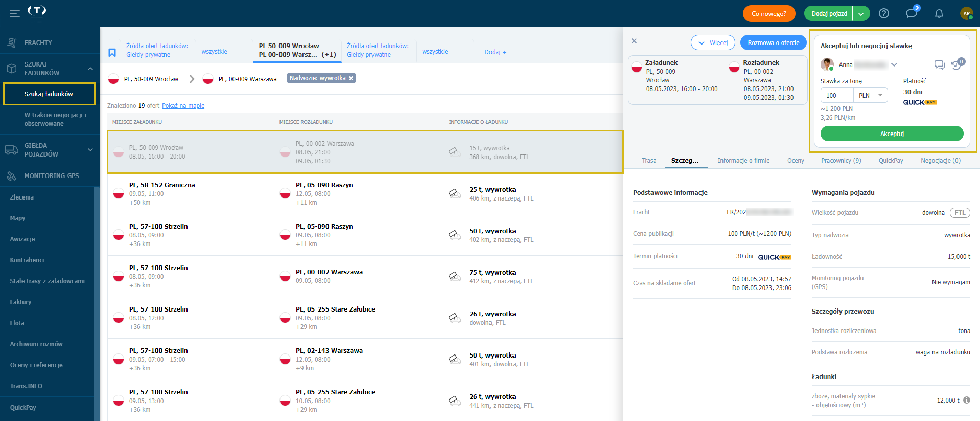Click into the Stawka za tonę input
Image resolution: width=980 pixels, height=421 pixels.
tap(837, 95)
